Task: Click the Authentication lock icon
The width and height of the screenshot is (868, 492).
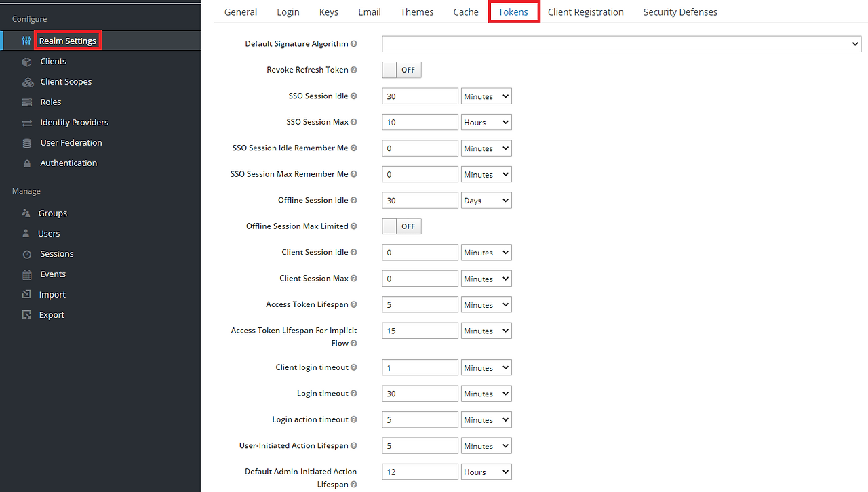Action: [x=27, y=163]
